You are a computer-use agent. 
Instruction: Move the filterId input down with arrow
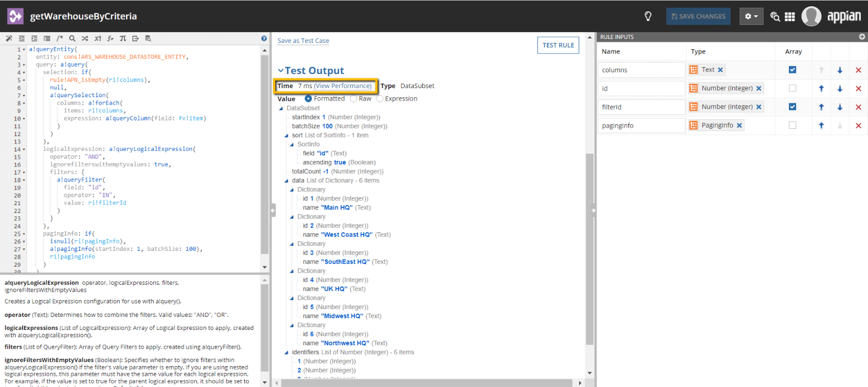pyautogui.click(x=840, y=107)
